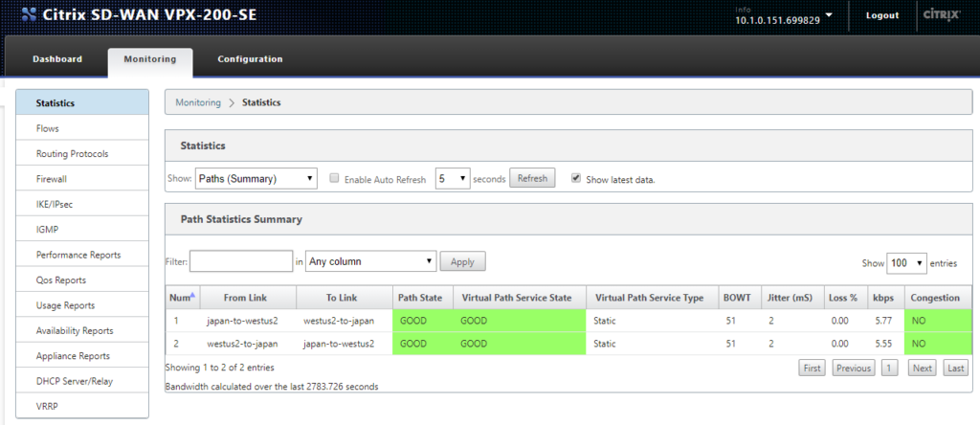Open VRRP in the sidebar

click(x=82, y=406)
